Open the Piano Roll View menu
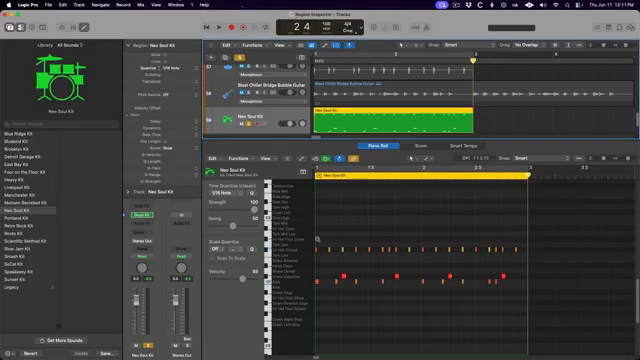 click(267, 158)
